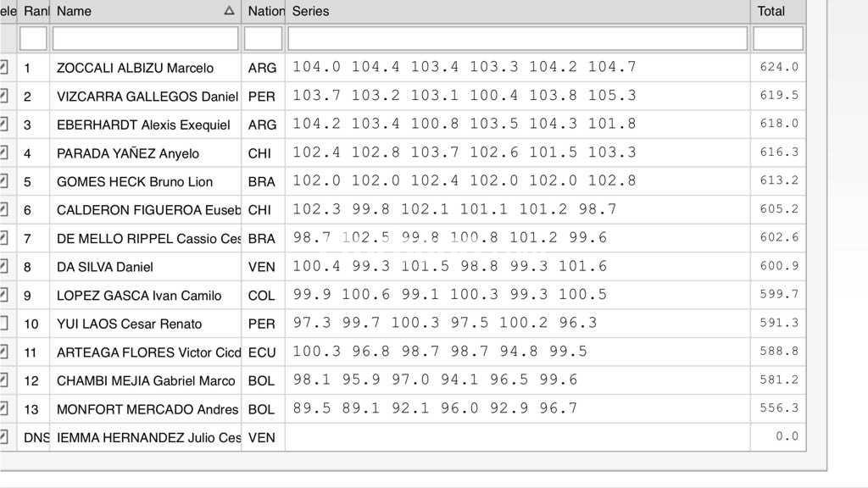Image resolution: width=868 pixels, height=488 pixels.
Task: Focus the Nation filter input box
Action: pos(263,38)
